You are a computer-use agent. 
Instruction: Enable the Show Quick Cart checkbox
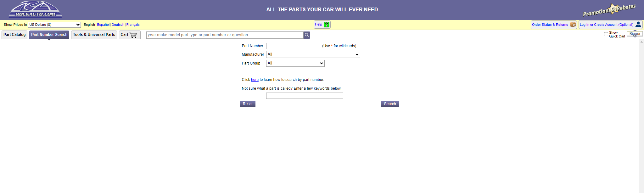pos(606,34)
